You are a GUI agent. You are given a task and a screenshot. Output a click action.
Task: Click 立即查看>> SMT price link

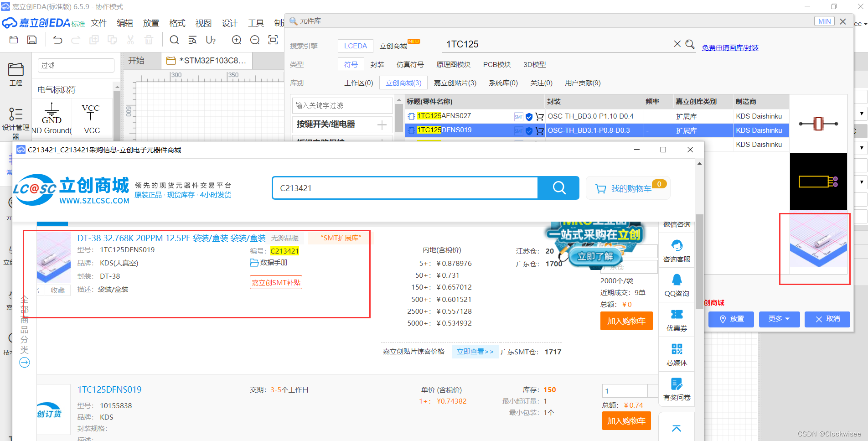(x=475, y=352)
